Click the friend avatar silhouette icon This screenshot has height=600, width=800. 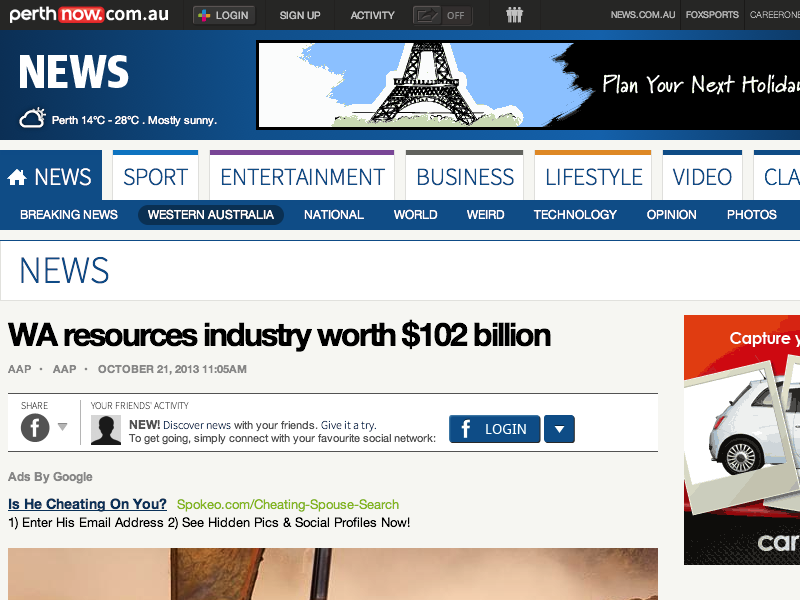click(106, 430)
